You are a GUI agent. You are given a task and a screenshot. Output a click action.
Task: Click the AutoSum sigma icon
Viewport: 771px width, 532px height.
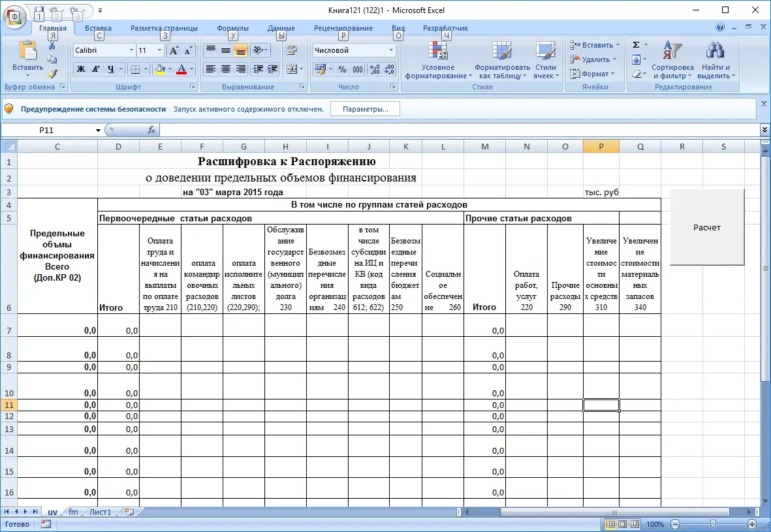click(x=637, y=45)
